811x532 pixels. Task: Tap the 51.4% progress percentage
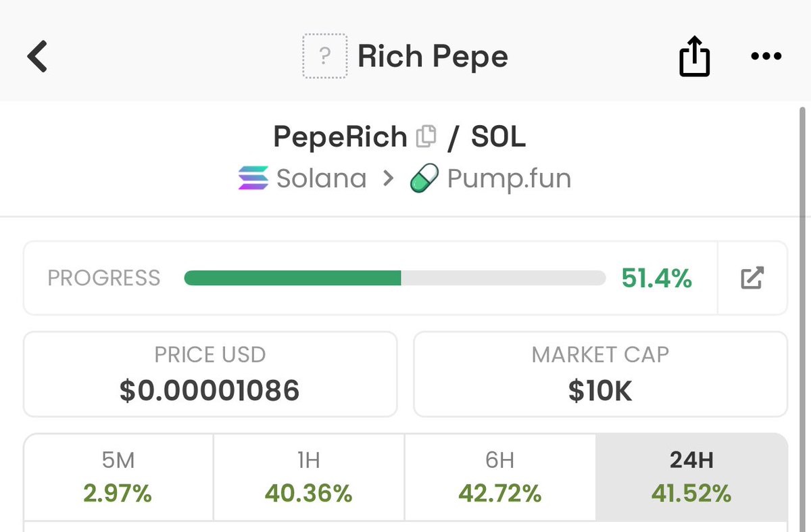657,278
